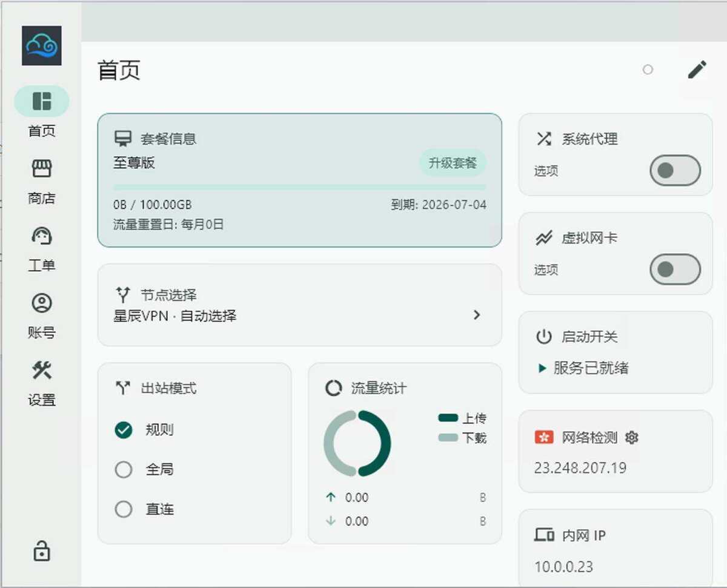Click the 内网 IP devices icon

[544, 535]
